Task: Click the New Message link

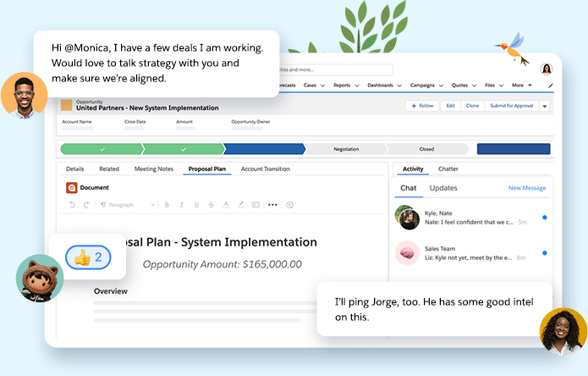Action: click(x=526, y=188)
